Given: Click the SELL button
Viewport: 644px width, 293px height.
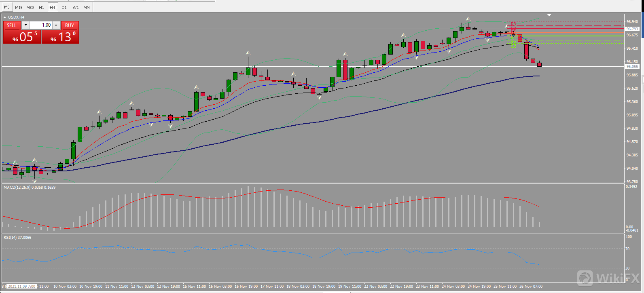Looking at the screenshot, I should pos(12,25).
